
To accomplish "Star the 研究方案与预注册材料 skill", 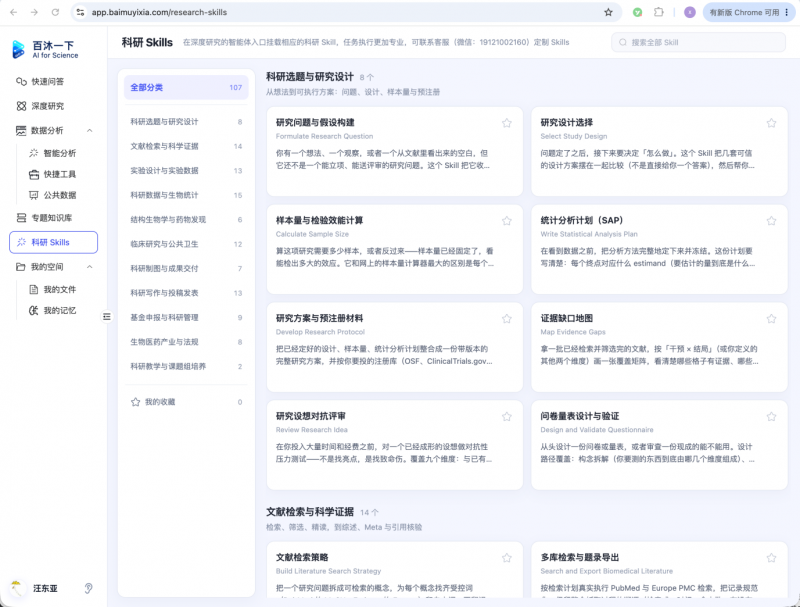I will (x=507, y=319).
